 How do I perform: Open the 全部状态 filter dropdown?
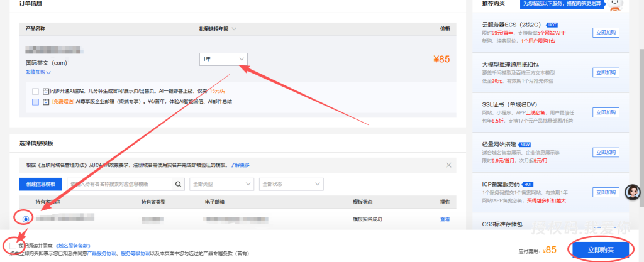(291, 185)
